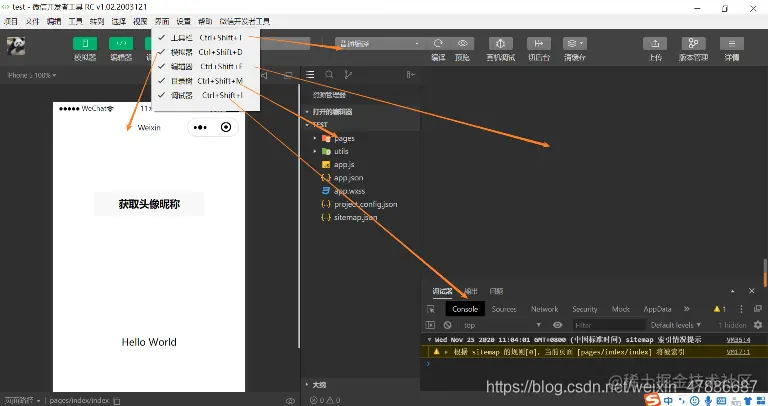Click the Sogou microphone voice icon
This screenshot has height=406, width=768.
tap(708, 401)
